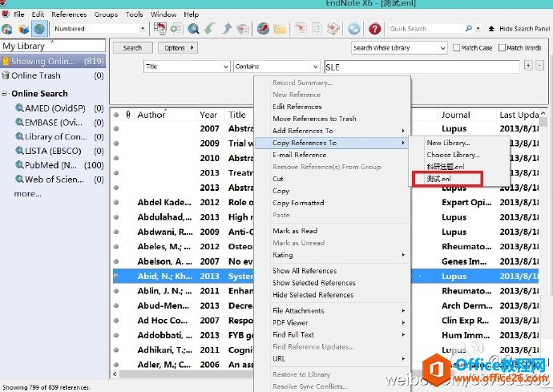Click Hide Search Panel label

(524, 29)
